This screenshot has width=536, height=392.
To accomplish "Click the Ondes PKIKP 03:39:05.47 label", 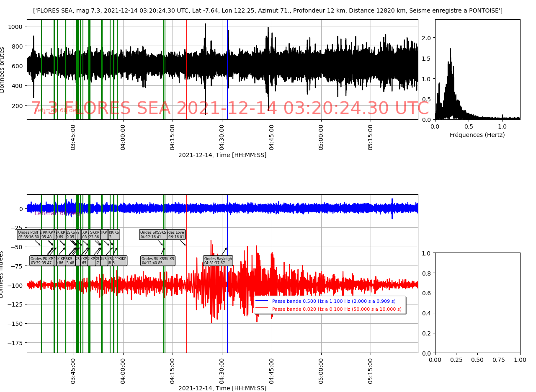I will pyautogui.click(x=41, y=261).
